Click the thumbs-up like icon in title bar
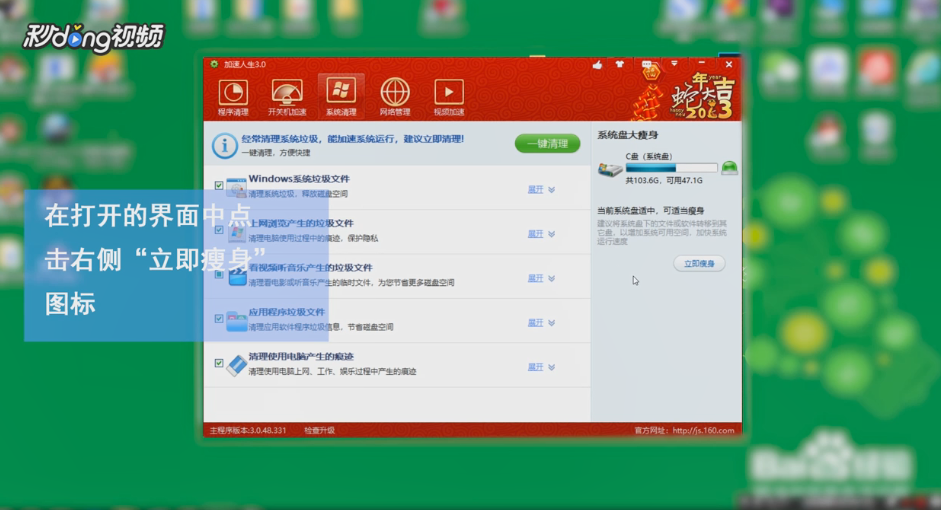This screenshot has width=941, height=510. coord(597,65)
